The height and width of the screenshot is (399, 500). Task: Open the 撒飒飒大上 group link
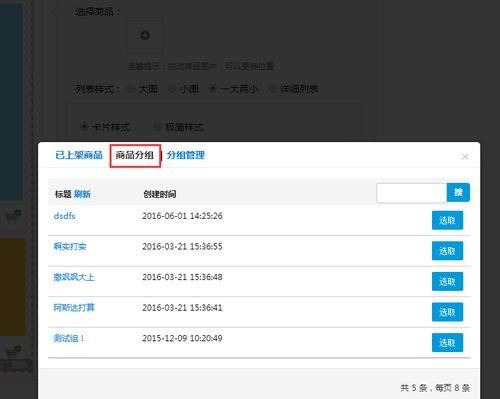tap(74, 277)
